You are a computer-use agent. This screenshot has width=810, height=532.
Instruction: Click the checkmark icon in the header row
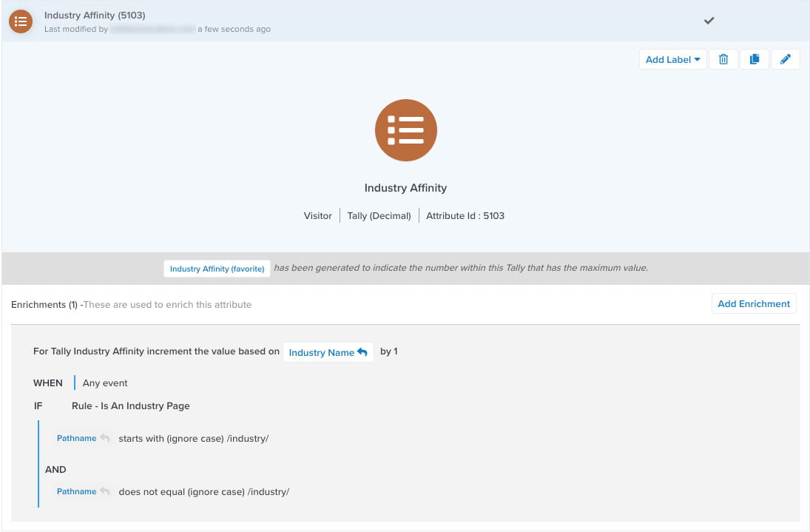point(709,21)
